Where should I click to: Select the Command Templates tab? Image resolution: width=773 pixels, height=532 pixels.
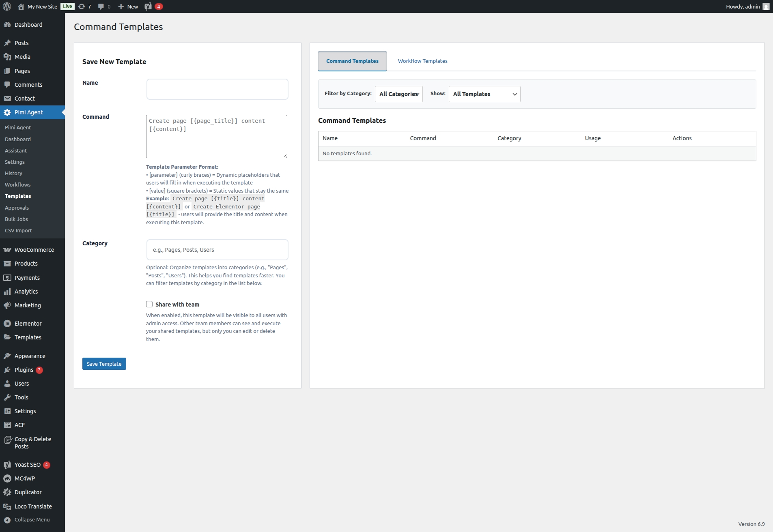point(352,61)
